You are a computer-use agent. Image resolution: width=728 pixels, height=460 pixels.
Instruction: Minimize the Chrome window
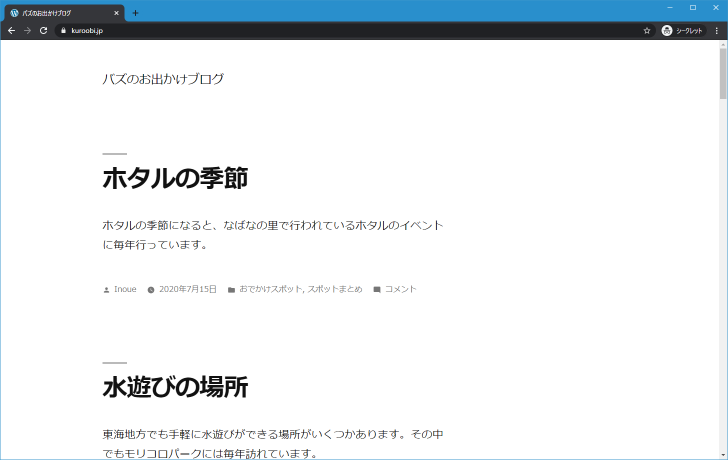[670, 7]
